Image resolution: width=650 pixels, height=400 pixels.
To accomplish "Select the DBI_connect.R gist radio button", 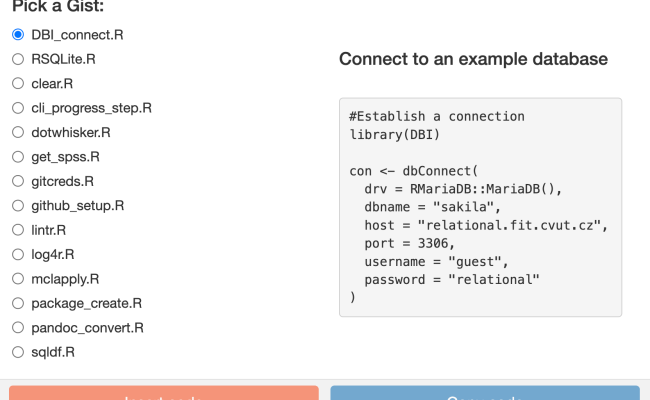I will [18, 34].
